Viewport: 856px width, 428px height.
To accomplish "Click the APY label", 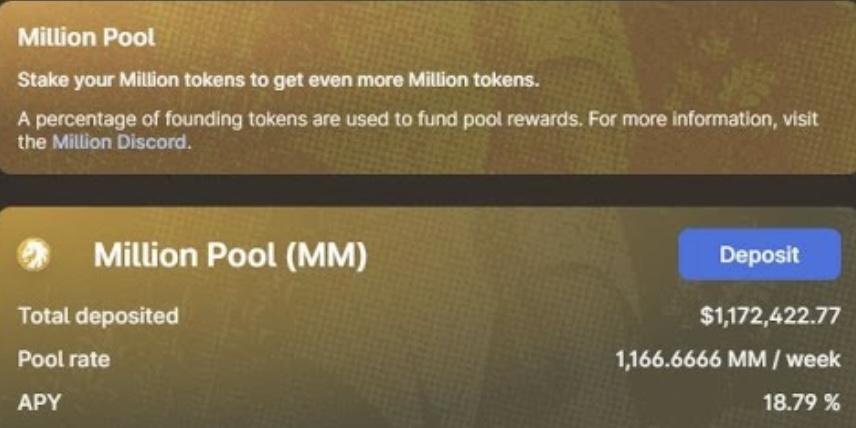I will (39, 403).
